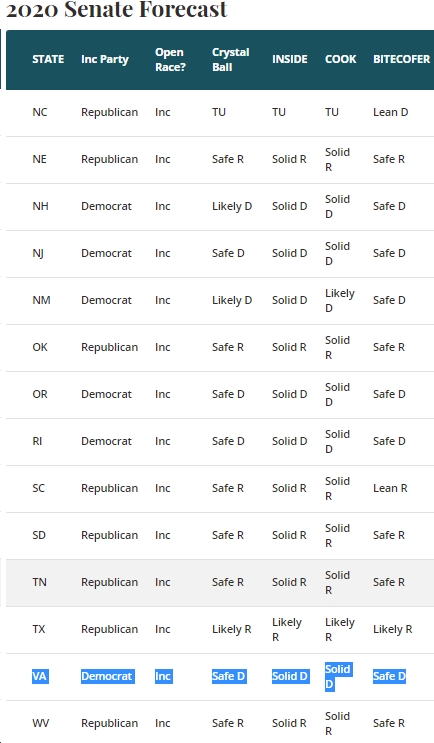Screen dimensions: 434x743
Task: Select the highlighted Democrat cell for VA
Action: point(108,676)
